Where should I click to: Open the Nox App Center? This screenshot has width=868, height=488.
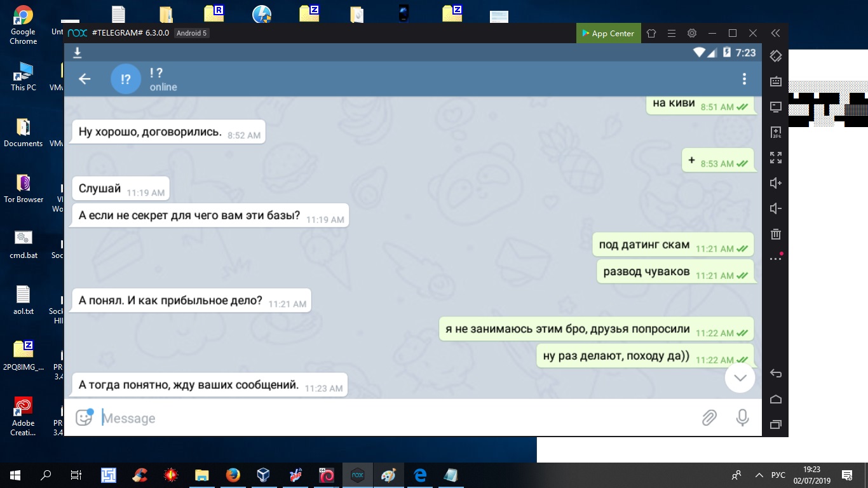[x=606, y=34]
